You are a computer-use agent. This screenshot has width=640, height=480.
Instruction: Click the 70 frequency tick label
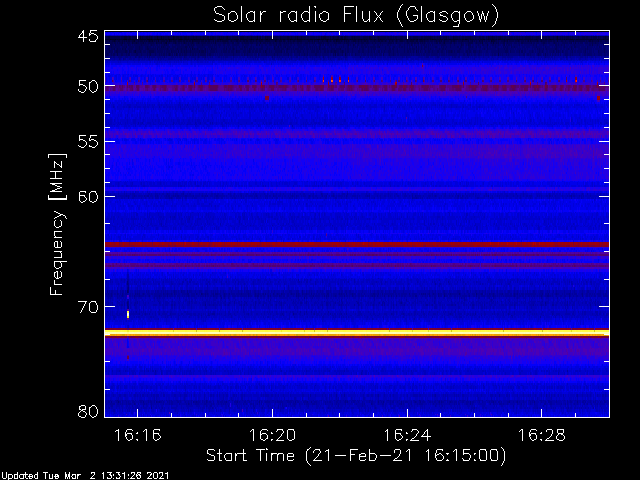pos(88,307)
